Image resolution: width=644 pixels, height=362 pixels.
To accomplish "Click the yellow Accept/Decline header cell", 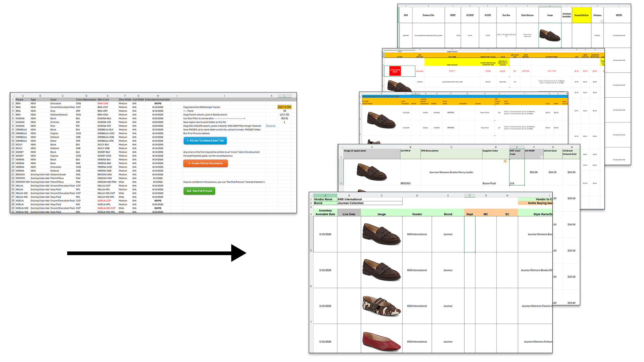I will (x=581, y=15).
